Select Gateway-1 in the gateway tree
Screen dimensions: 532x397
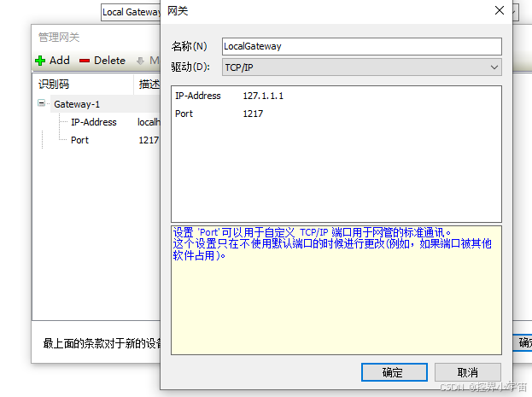coord(77,104)
